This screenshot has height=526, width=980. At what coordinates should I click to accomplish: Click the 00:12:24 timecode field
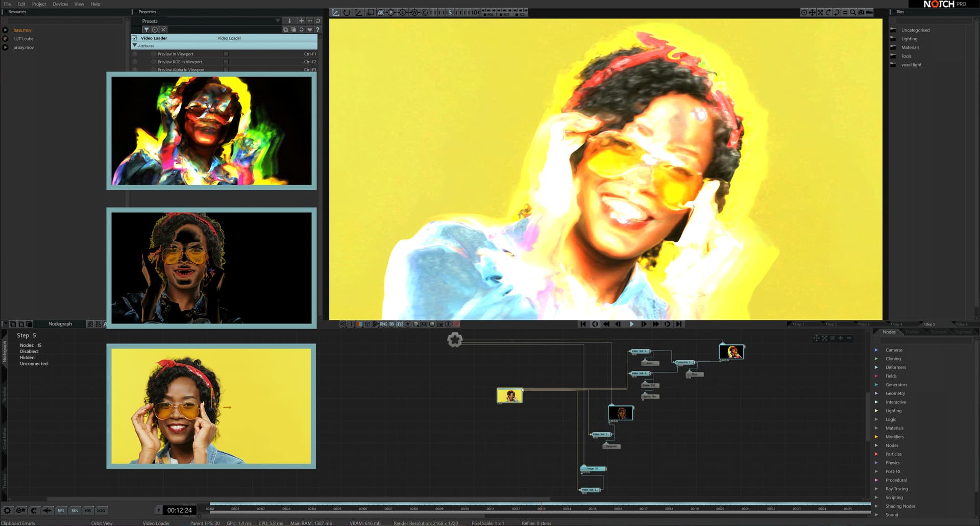pos(180,510)
